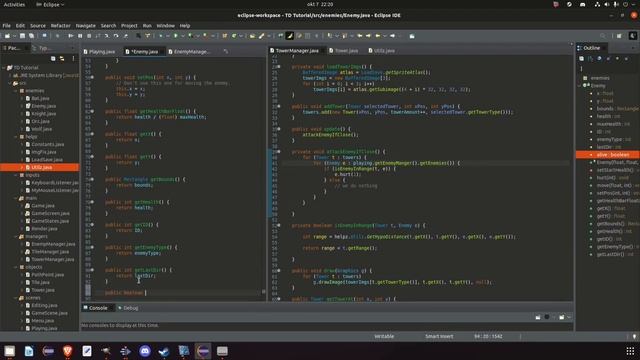640x360 pixels.
Task: Click the Back navigation arrow icon
Action: click(x=378, y=36)
